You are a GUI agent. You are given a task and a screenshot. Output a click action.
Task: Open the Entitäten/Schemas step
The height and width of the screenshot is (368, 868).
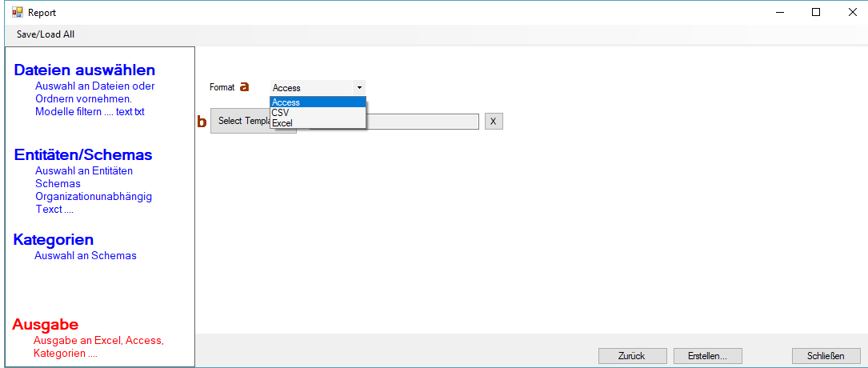83,155
